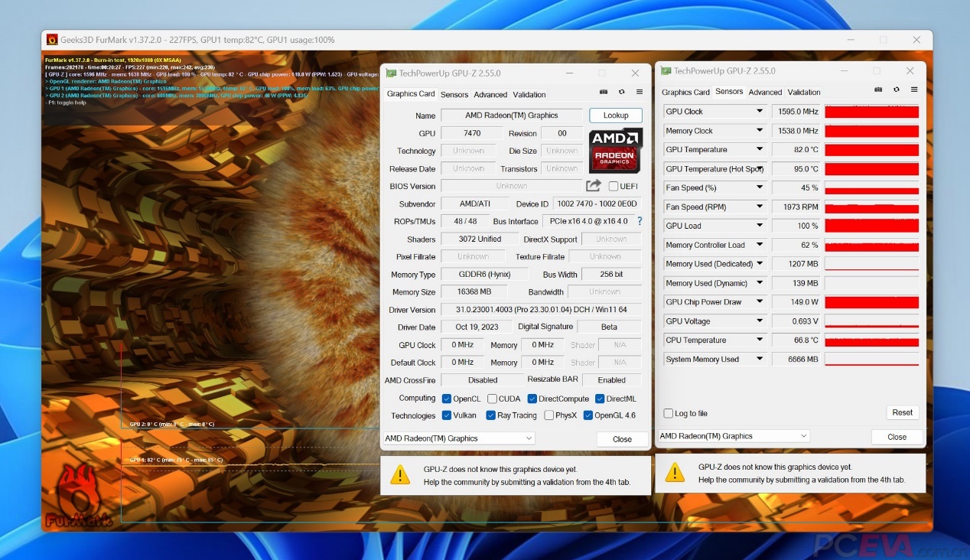The width and height of the screenshot is (970, 560).
Task: Click GPU-Z title icon of Sensors window
Action: [x=666, y=71]
